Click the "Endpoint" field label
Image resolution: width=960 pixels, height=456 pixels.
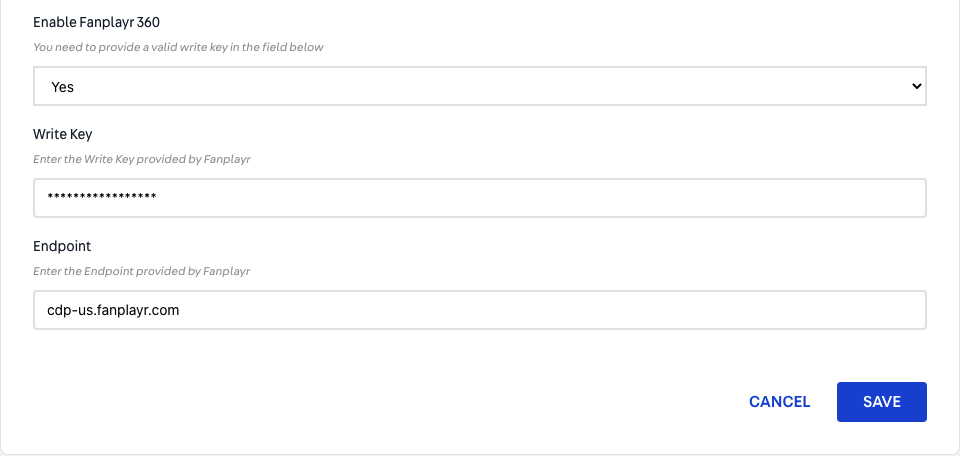point(62,246)
